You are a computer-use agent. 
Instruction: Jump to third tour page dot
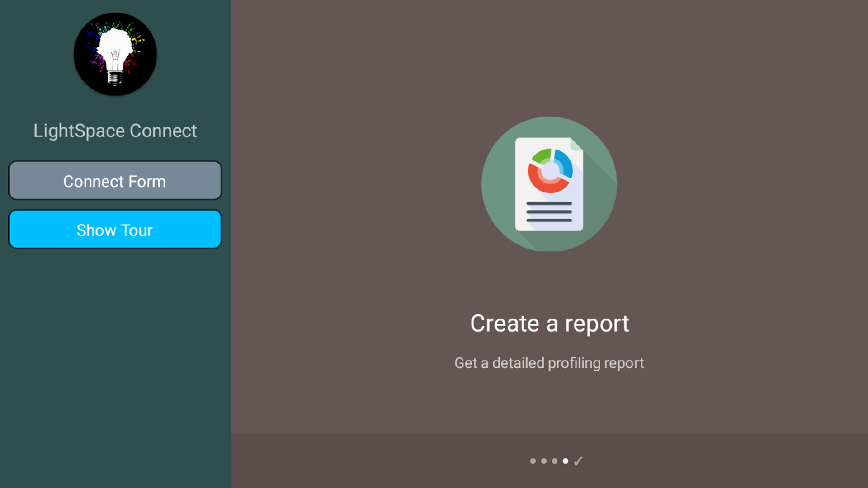[555, 461]
